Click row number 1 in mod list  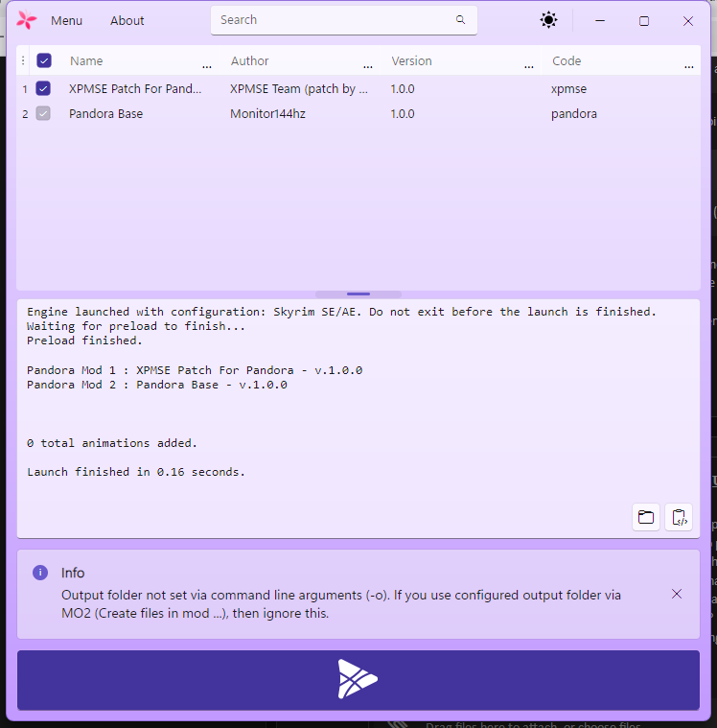[x=25, y=88]
